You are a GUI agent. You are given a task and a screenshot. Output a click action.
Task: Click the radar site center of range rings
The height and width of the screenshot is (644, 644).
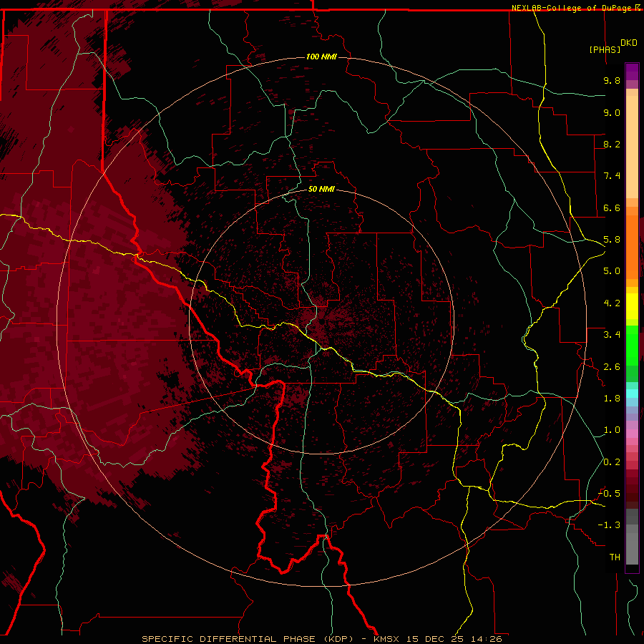click(x=321, y=321)
